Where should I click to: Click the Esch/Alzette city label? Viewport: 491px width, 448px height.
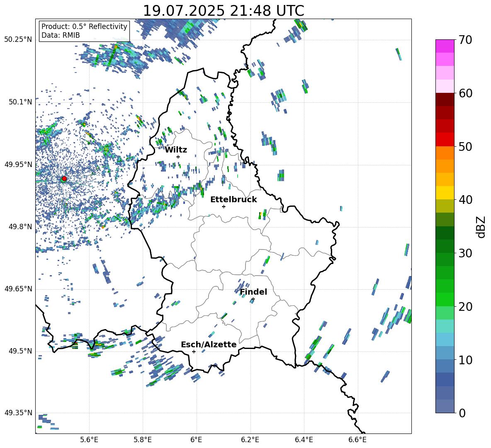[209, 344]
